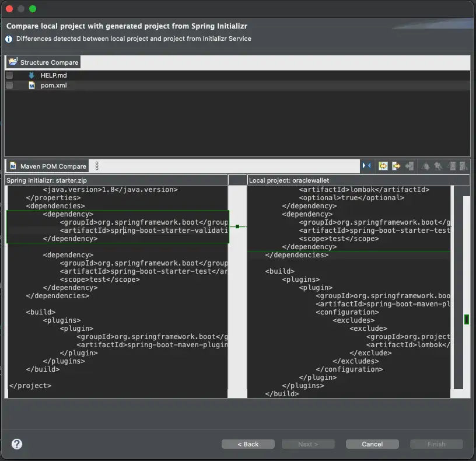
Task: Click the lombok</artifactId> first line, right pane
Action: (x=364, y=190)
